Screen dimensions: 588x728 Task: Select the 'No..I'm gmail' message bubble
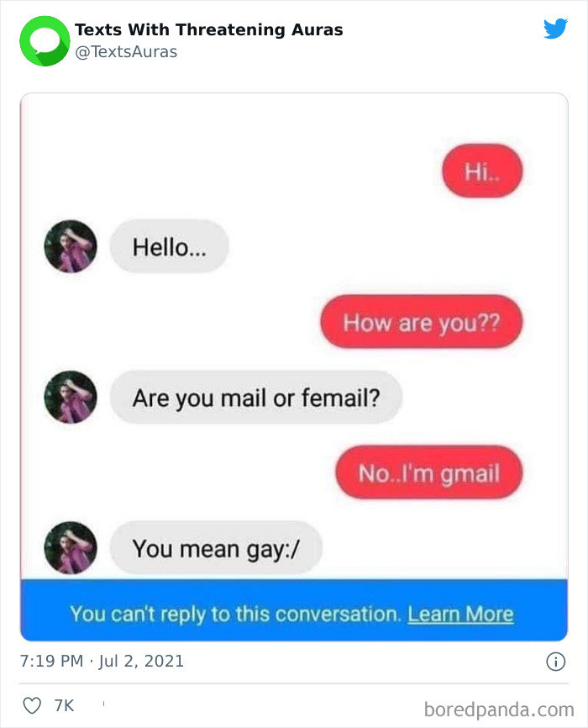tap(428, 472)
